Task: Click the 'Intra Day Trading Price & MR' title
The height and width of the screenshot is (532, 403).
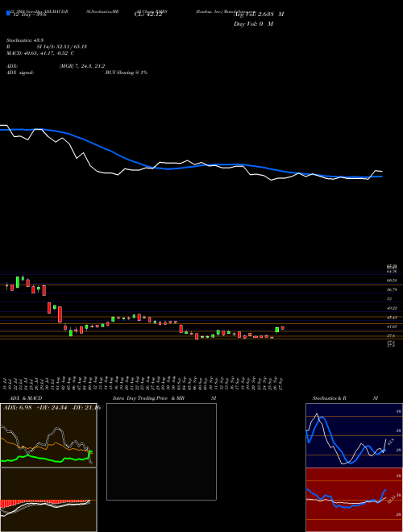Action: pos(148,398)
